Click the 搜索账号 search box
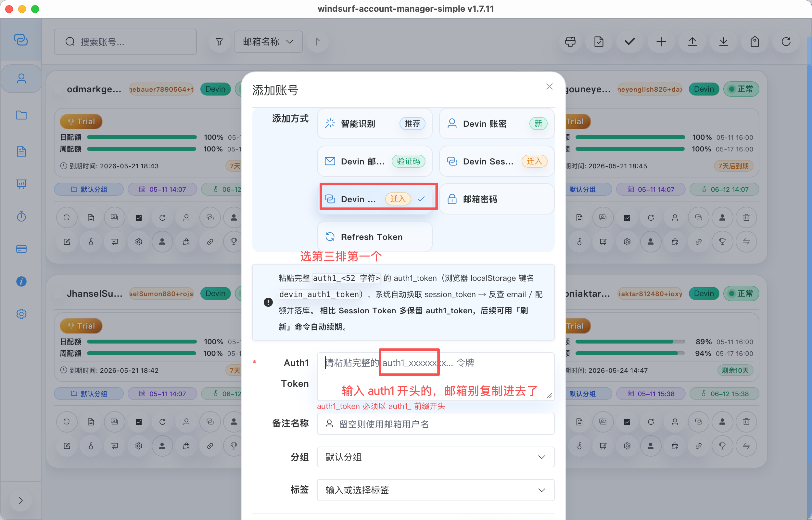The width and height of the screenshot is (812, 520). pos(125,42)
